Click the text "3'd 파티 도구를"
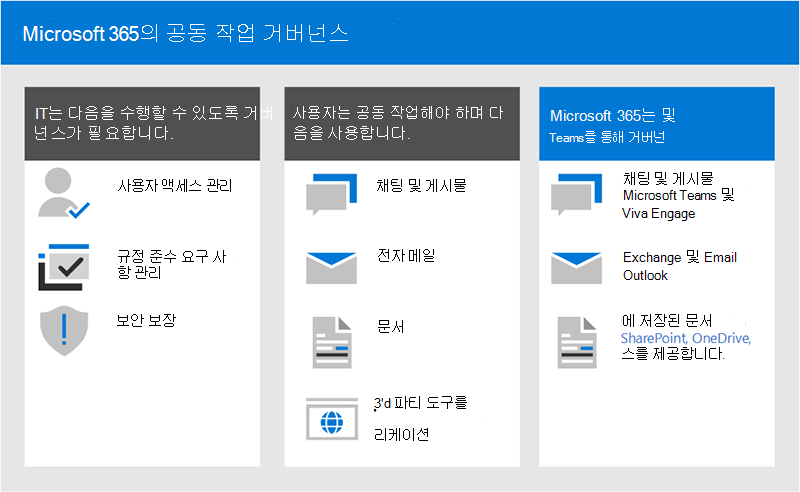 click(420, 403)
